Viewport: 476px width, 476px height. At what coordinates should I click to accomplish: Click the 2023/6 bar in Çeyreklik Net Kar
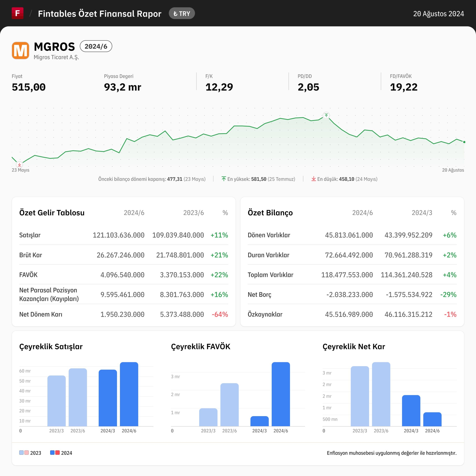tap(381, 394)
